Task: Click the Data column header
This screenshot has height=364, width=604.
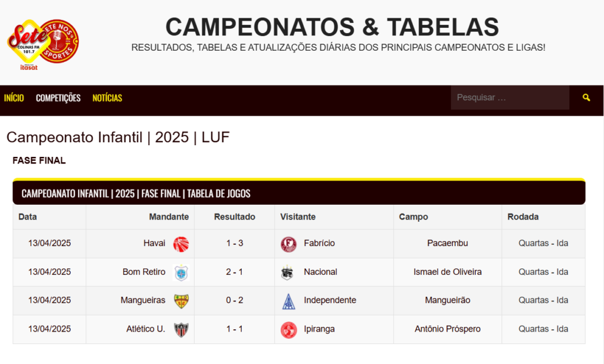Action: pyautogui.click(x=27, y=217)
